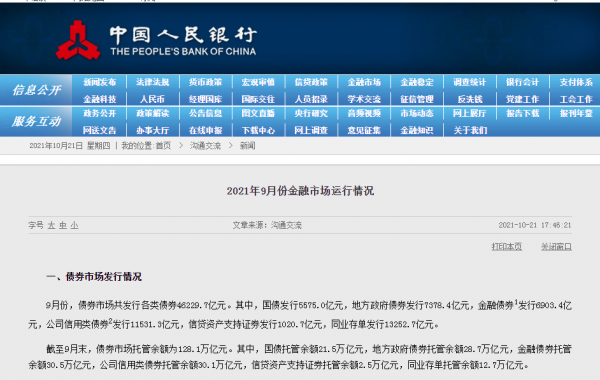Go to 金融稳定 section
This screenshot has height=380, width=600.
click(x=417, y=82)
